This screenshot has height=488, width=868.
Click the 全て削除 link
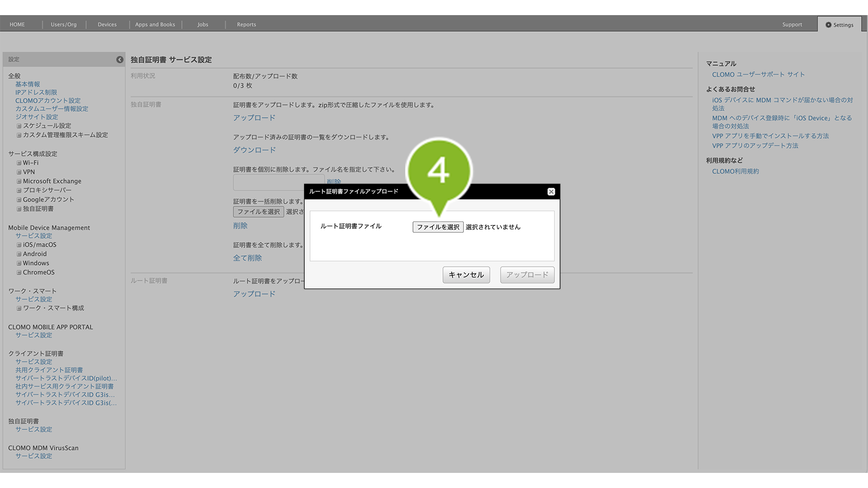tap(248, 258)
